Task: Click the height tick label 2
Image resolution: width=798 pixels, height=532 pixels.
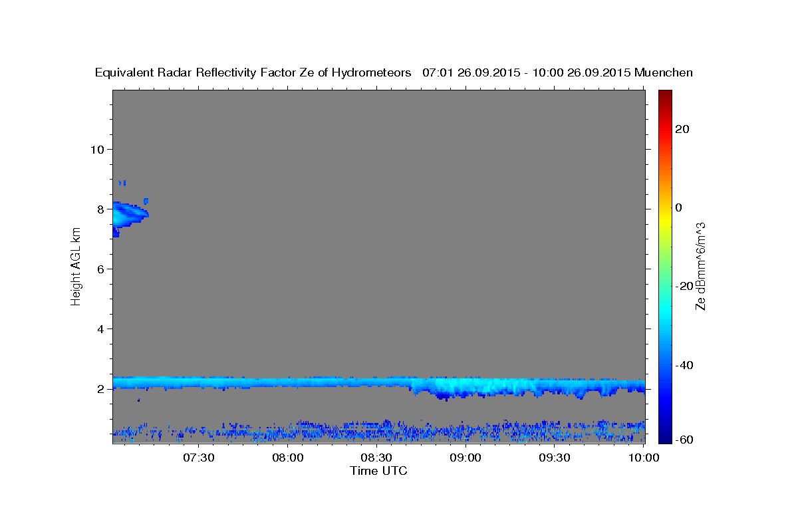Action: [100, 389]
